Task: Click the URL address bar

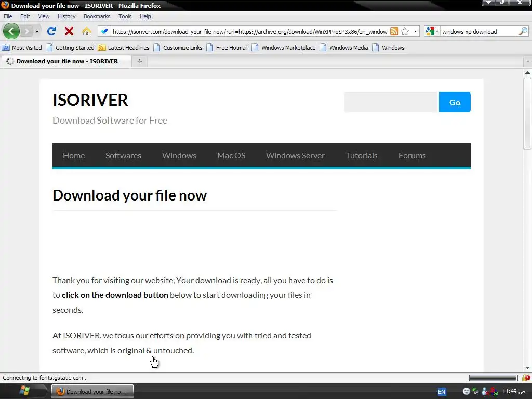Action: [x=250, y=32]
